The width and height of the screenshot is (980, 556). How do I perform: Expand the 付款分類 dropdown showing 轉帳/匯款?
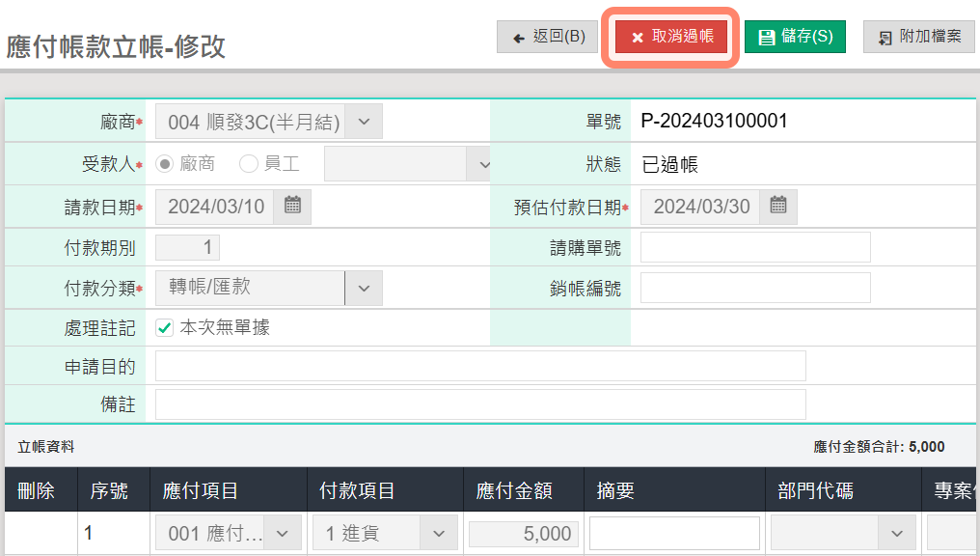[x=364, y=288]
